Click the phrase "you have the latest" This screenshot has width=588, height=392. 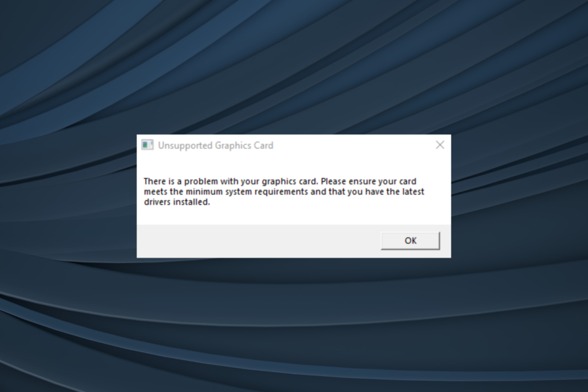click(386, 192)
